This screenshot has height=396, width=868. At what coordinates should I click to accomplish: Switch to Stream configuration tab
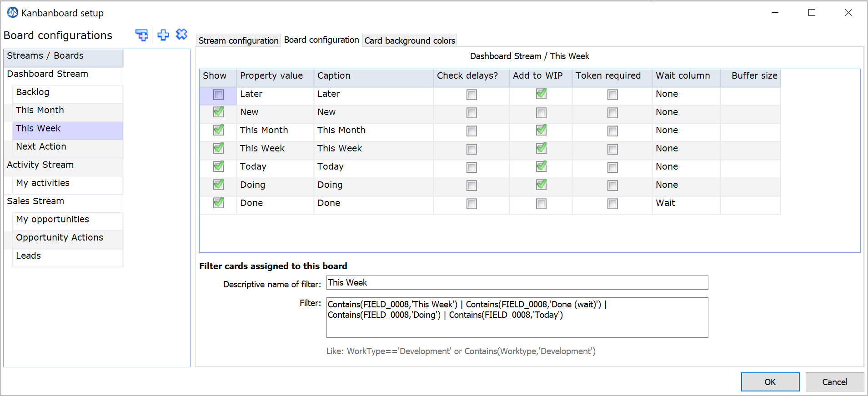tap(238, 40)
